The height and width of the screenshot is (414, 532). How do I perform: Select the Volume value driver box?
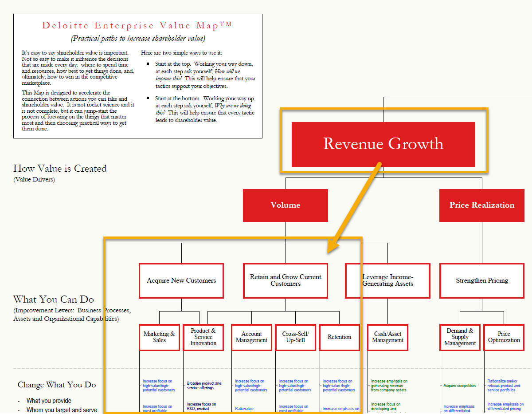pos(286,205)
